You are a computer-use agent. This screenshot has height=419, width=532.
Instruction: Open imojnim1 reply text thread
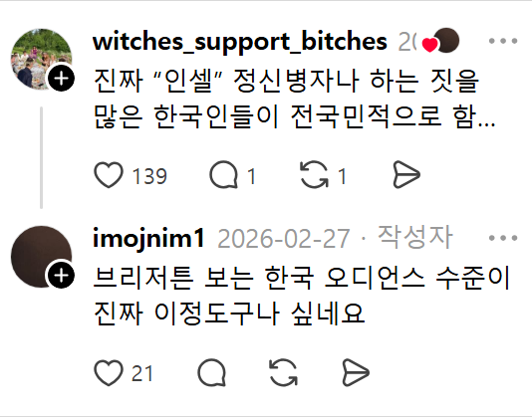click(301, 296)
